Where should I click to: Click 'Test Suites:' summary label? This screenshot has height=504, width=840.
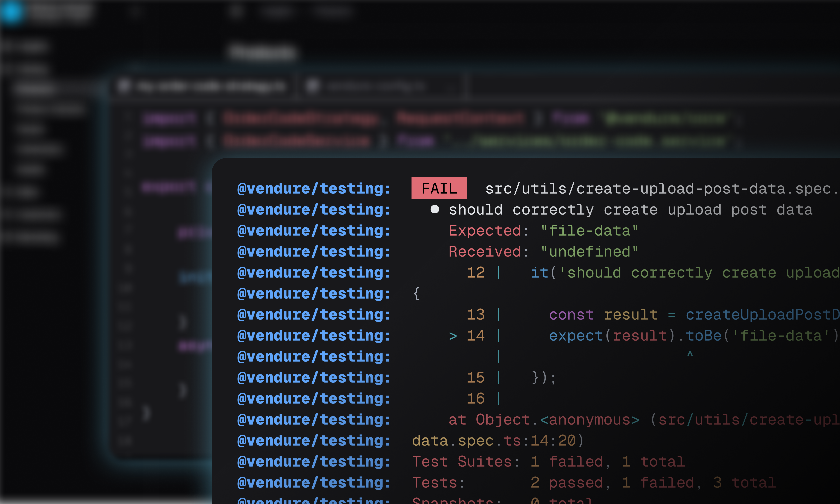466,462
